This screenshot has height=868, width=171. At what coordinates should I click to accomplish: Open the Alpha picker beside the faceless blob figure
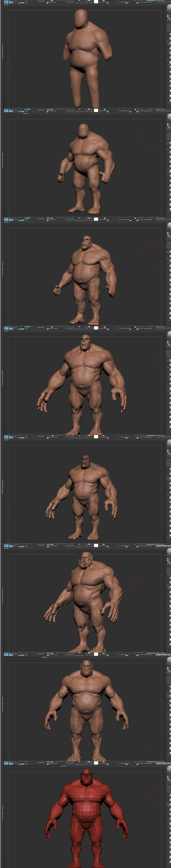pos(168,28)
